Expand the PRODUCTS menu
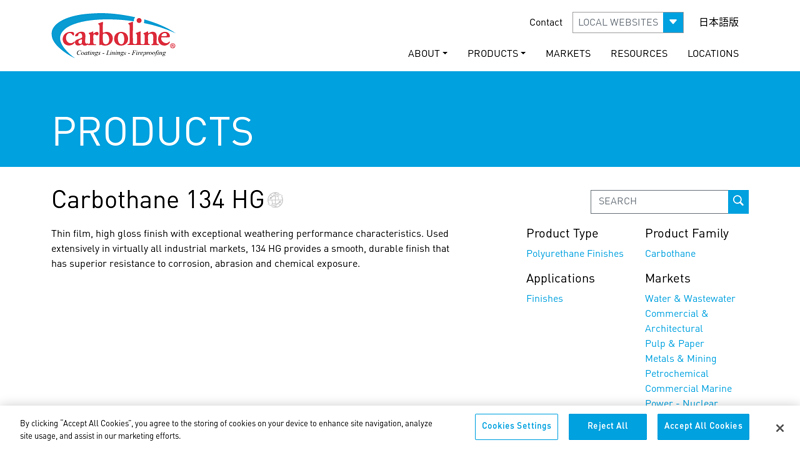800x450 pixels. point(496,54)
